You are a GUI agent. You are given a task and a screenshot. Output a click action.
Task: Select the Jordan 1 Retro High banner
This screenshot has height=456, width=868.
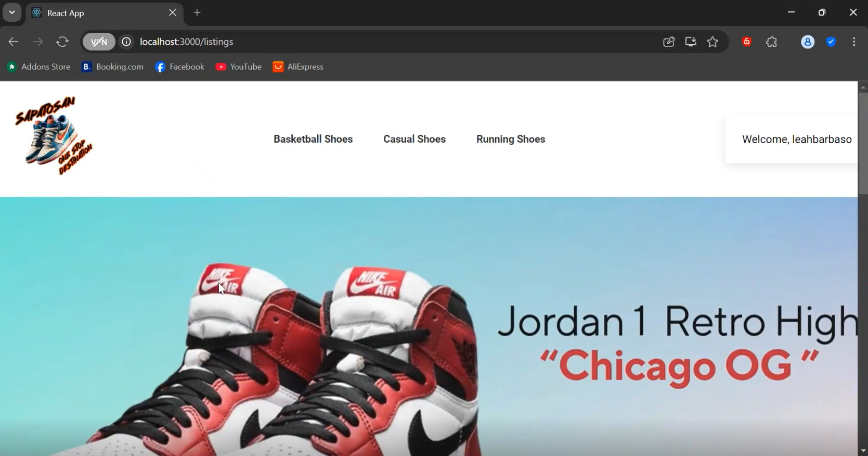(429, 326)
